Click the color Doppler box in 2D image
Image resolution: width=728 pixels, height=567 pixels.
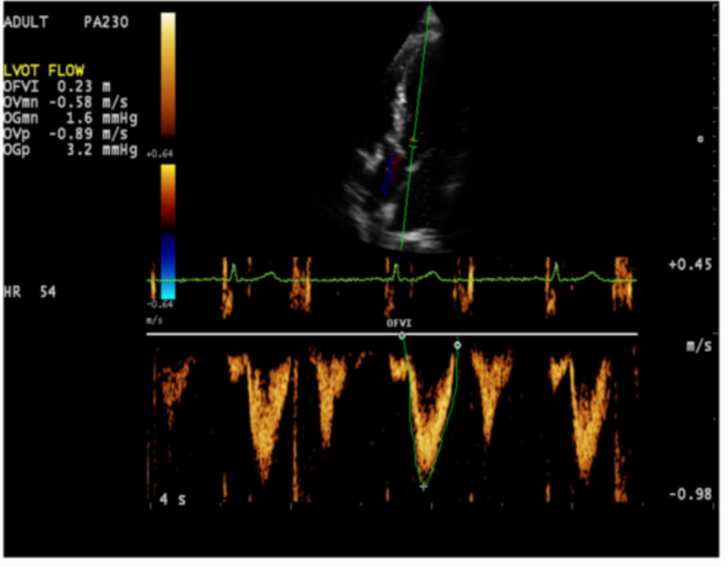click(x=391, y=173)
